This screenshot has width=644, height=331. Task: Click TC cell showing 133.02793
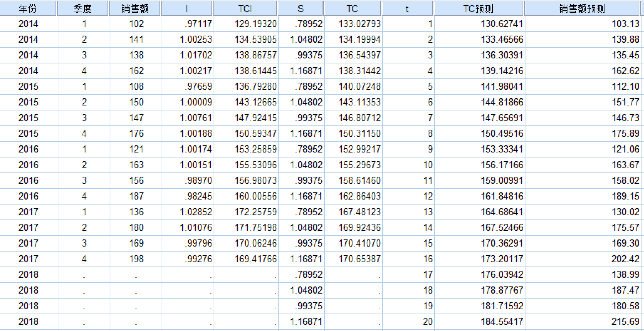pyautogui.click(x=353, y=24)
